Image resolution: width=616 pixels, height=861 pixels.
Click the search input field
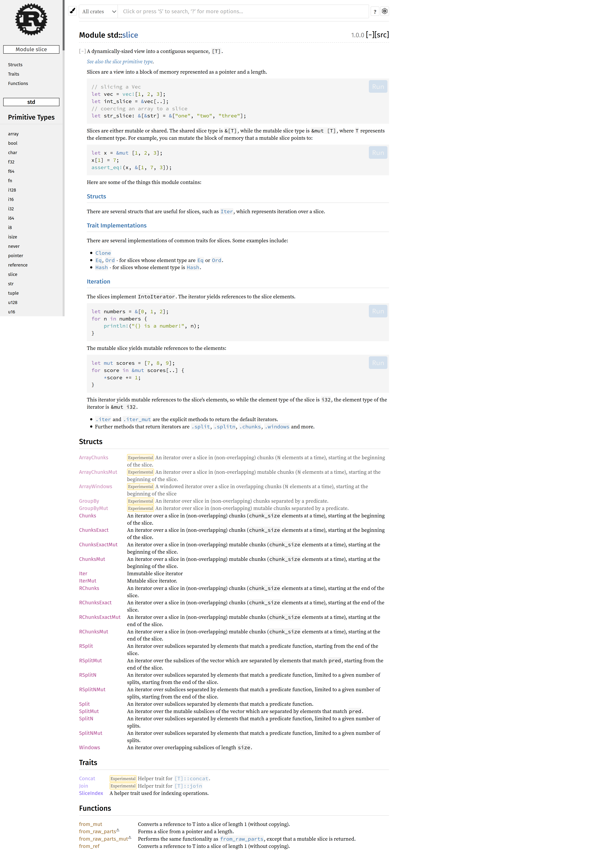[x=243, y=11]
